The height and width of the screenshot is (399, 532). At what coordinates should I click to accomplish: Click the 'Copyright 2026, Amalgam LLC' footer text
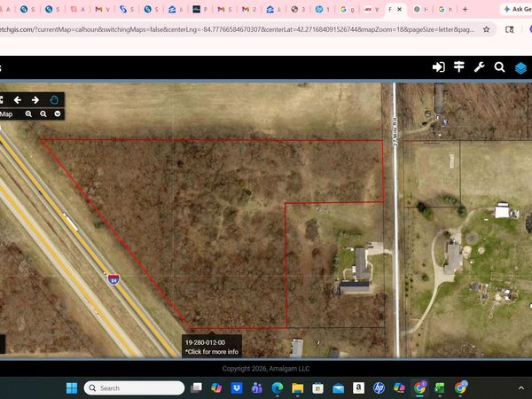click(x=266, y=369)
